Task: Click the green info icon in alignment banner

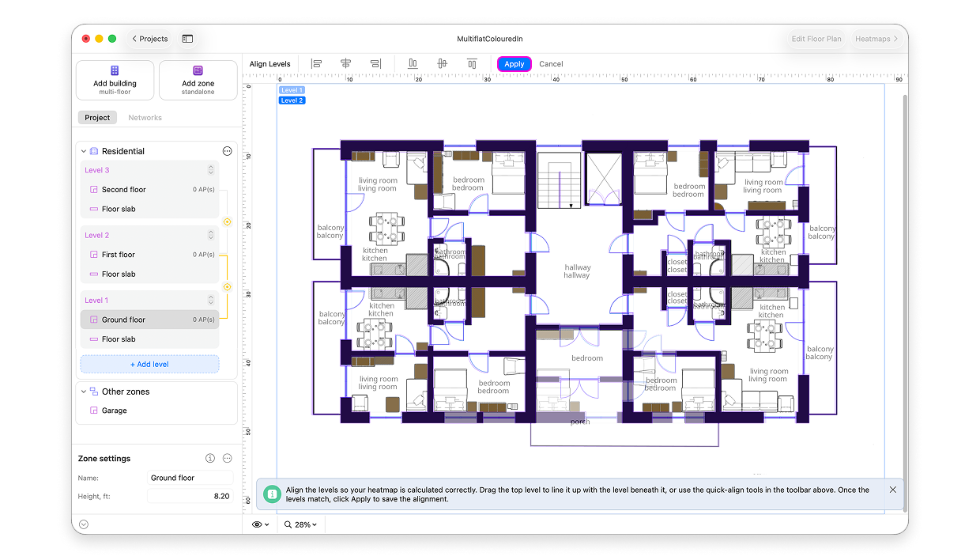Action: point(272,494)
